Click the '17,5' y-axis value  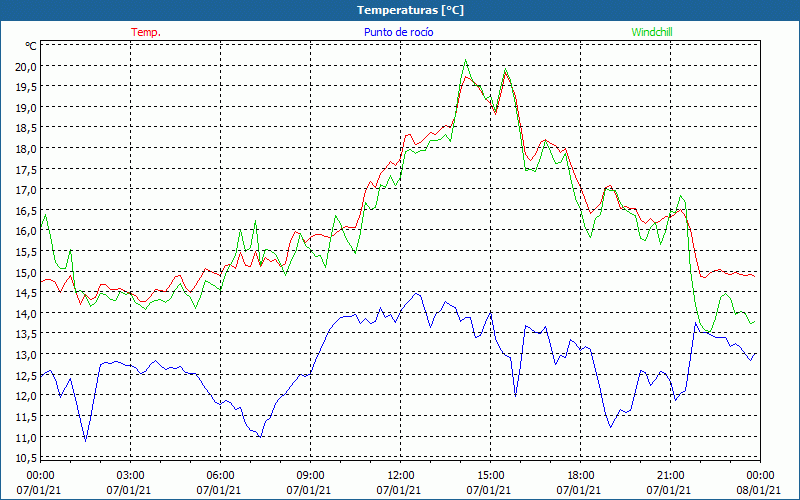[27, 169]
